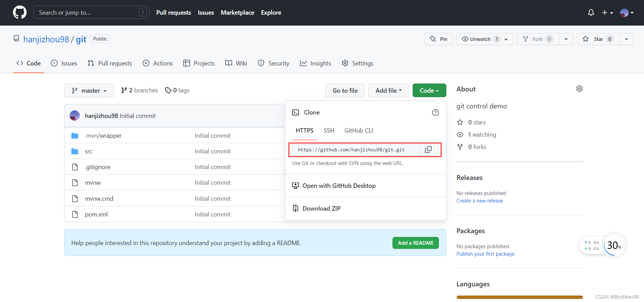Open hanjizhou98 owner profile link
Screen dimensions: 644x302
coord(46,39)
